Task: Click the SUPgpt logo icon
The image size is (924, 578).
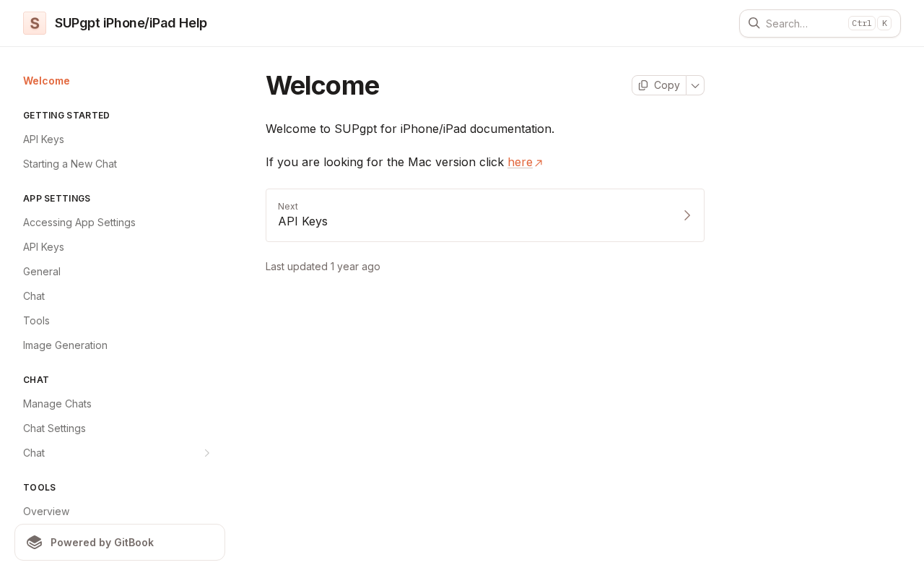Action: point(35,23)
